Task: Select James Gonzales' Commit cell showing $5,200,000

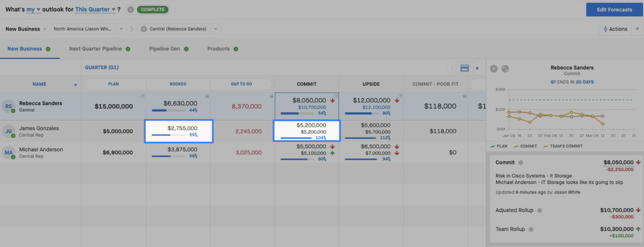Action: pyautogui.click(x=307, y=131)
